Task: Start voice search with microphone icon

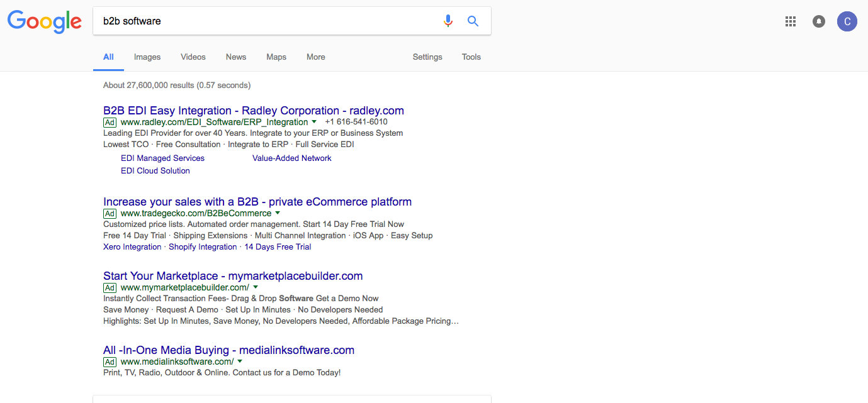Action: pos(448,21)
